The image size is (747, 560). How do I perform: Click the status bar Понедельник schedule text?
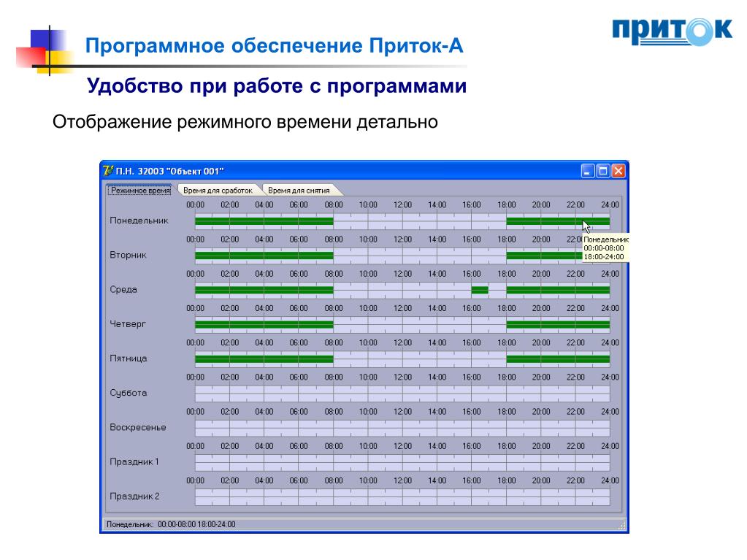click(x=171, y=524)
